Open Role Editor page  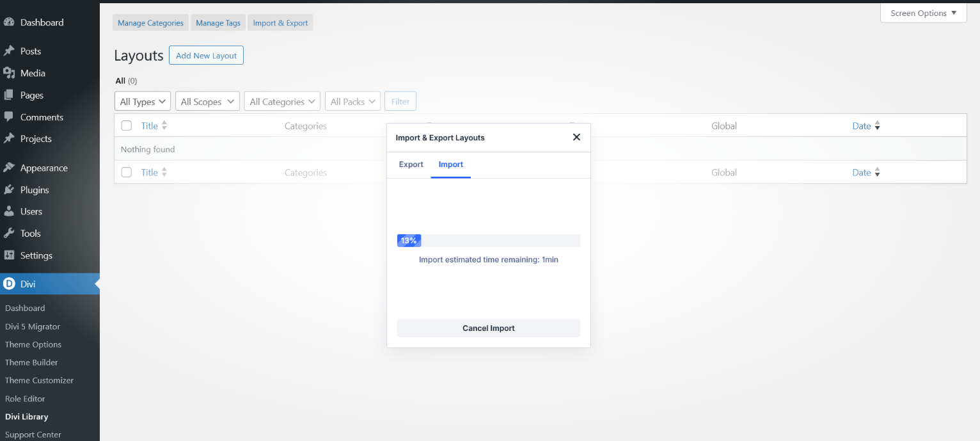click(25, 398)
